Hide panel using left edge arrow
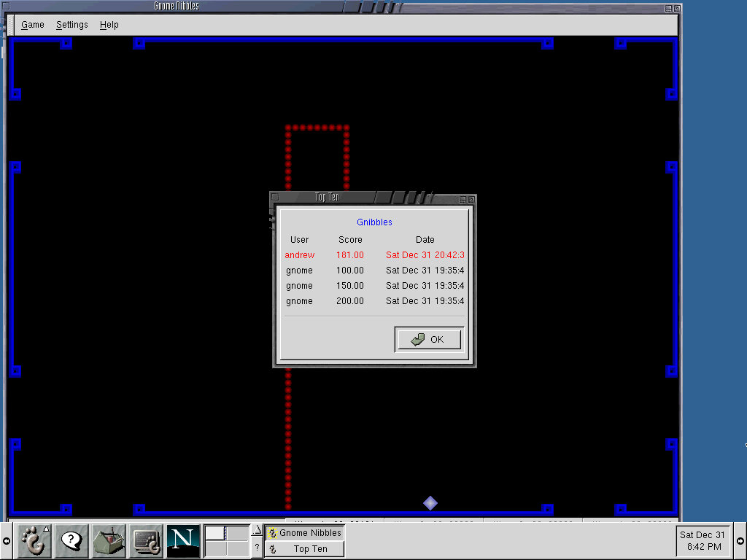Viewport: 747px width, 560px height. pyautogui.click(x=7, y=541)
